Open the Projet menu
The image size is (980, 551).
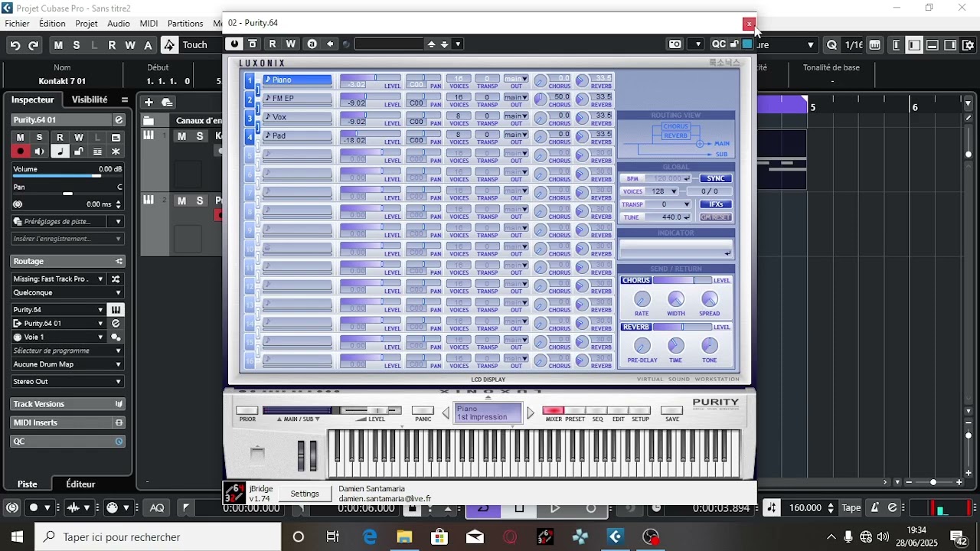pyautogui.click(x=87, y=24)
